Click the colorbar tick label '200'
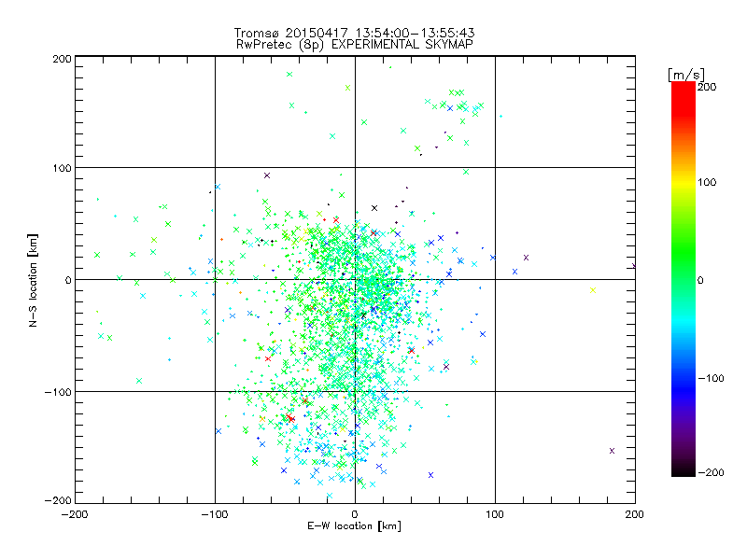Screen dimensions: 747x560 point(707,87)
